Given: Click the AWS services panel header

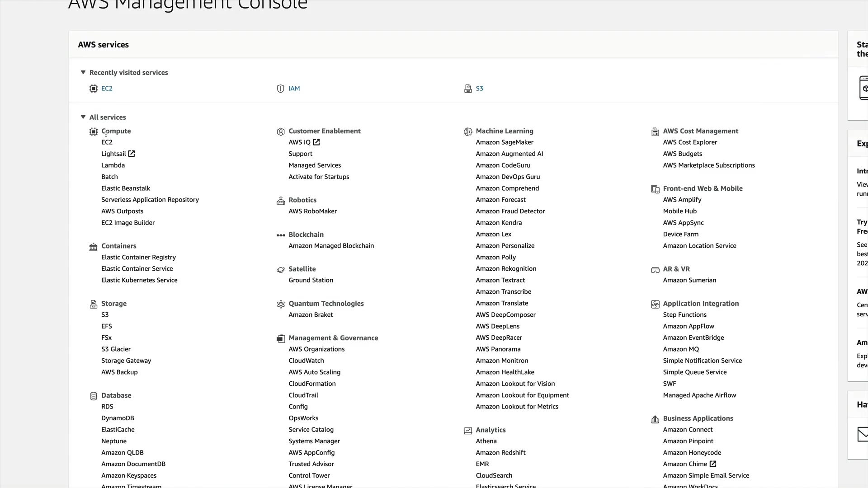Looking at the screenshot, I should coord(103,45).
